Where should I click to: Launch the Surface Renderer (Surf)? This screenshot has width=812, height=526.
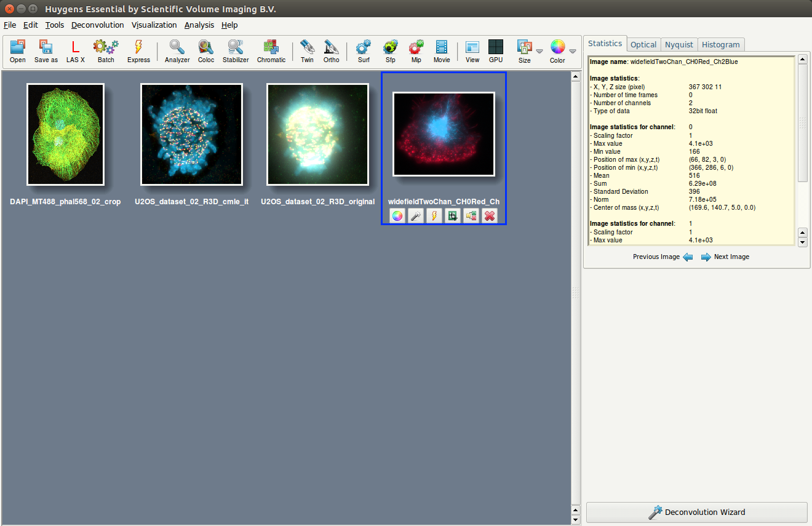click(364, 51)
